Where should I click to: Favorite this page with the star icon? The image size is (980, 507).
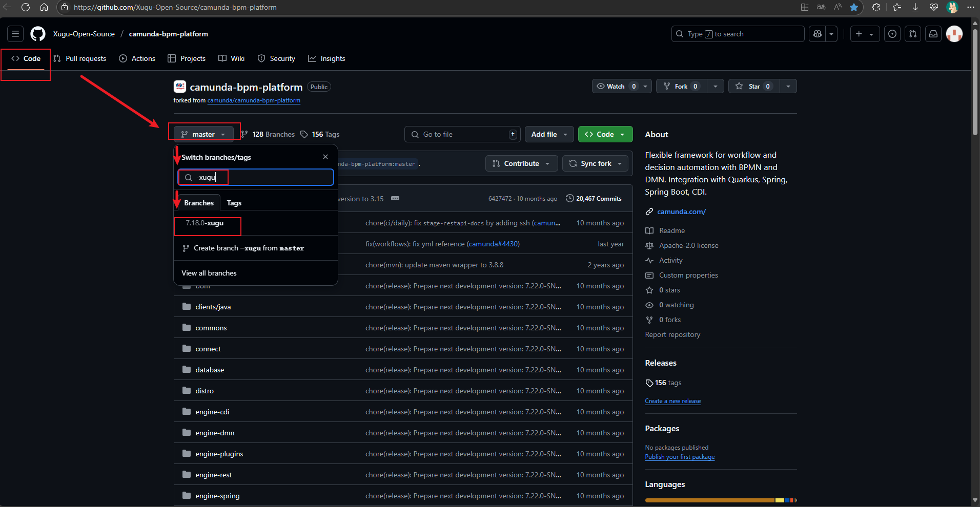(854, 7)
